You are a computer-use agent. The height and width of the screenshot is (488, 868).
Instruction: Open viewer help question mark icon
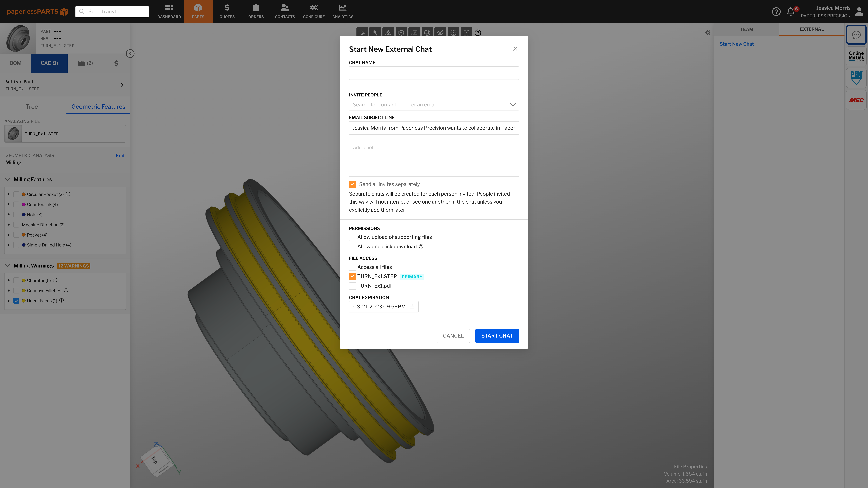[478, 33]
